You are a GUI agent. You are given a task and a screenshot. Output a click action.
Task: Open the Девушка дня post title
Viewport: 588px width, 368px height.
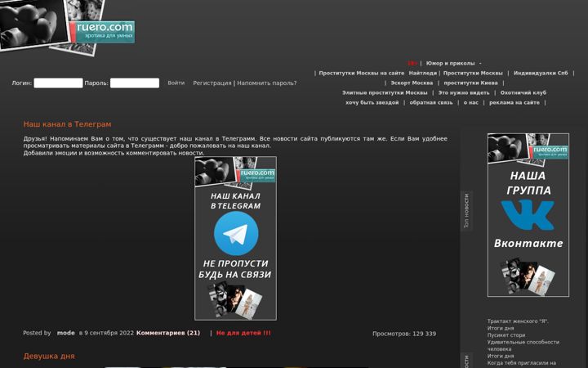pos(49,356)
